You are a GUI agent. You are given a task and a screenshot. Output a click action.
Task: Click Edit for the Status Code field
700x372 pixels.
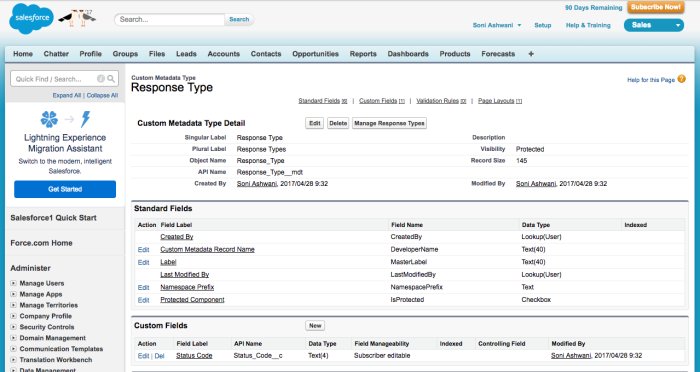click(x=143, y=356)
